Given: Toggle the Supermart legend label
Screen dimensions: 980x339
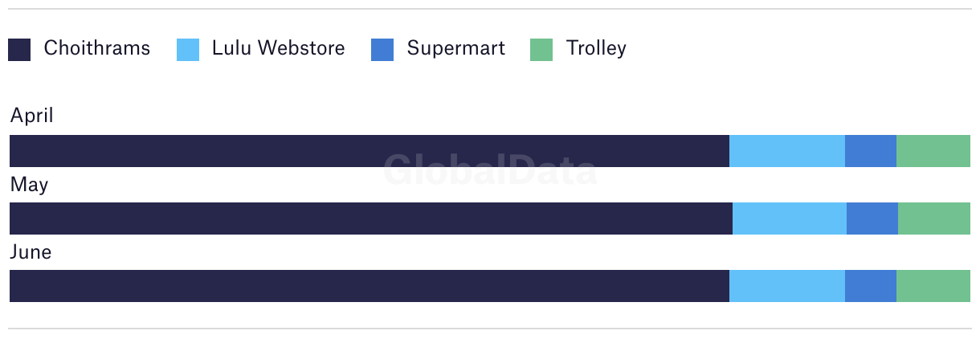Looking at the screenshot, I should [456, 48].
